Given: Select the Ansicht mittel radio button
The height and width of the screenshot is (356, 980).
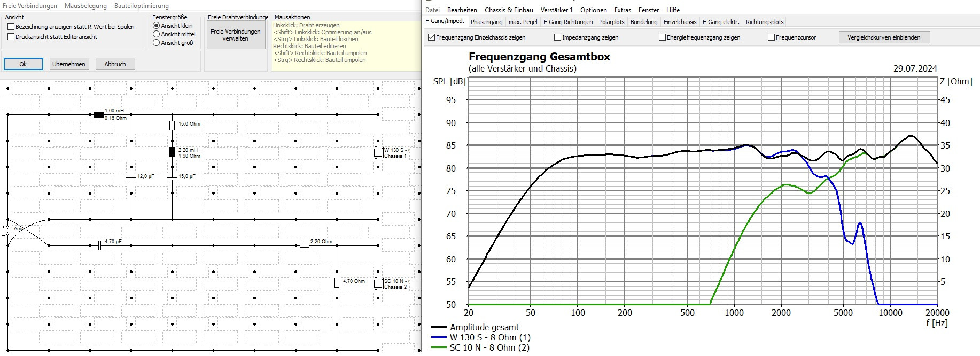Looking at the screenshot, I should [x=157, y=34].
